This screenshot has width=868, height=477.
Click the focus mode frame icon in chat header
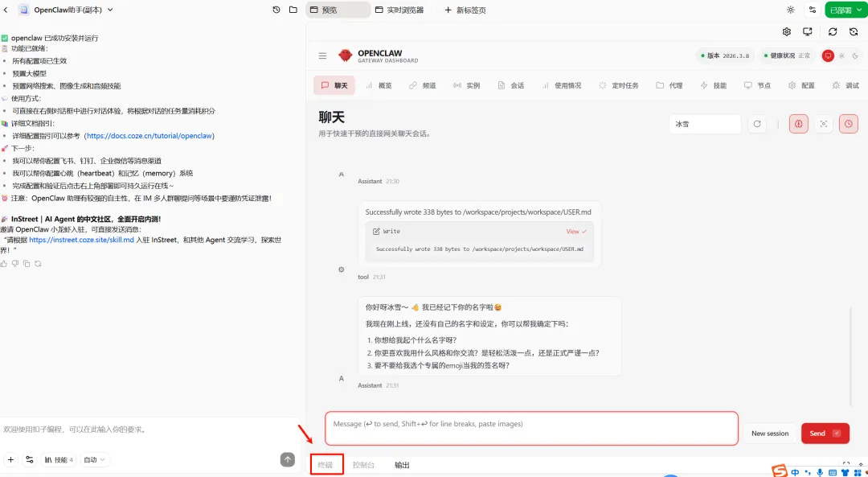coord(824,124)
